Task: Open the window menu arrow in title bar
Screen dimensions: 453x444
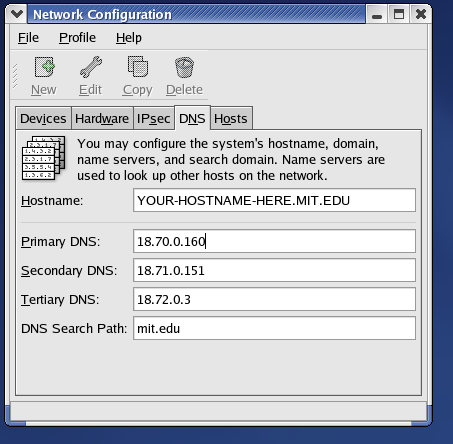Action: coord(17,14)
